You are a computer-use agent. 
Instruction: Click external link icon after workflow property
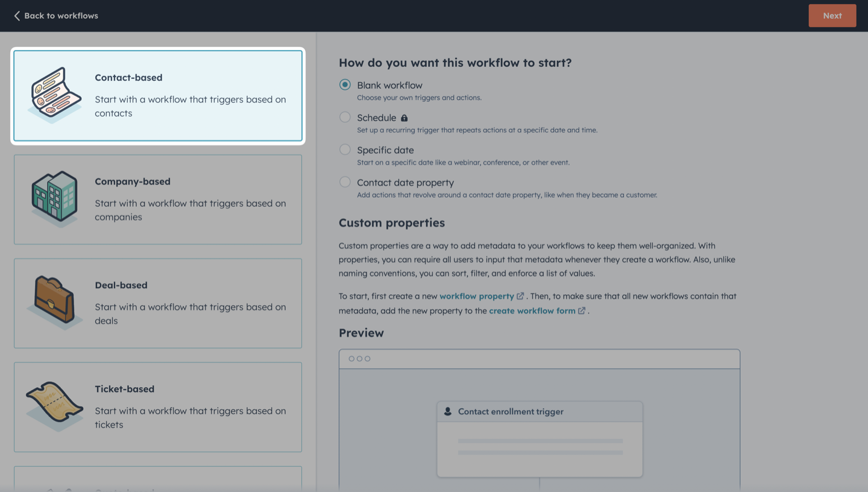tap(520, 296)
